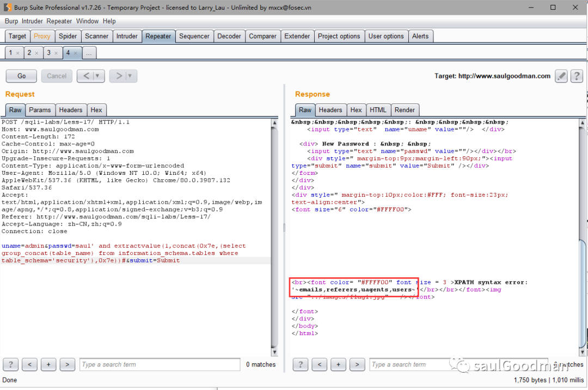Click the plus options button in request search
Image resolution: width=588 pixels, height=390 pixels.
pos(48,364)
